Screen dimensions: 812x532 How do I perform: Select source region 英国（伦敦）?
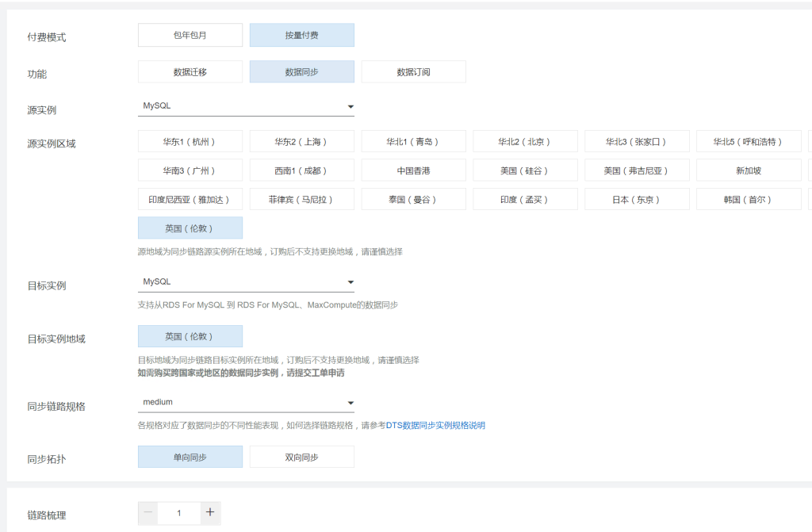point(190,228)
